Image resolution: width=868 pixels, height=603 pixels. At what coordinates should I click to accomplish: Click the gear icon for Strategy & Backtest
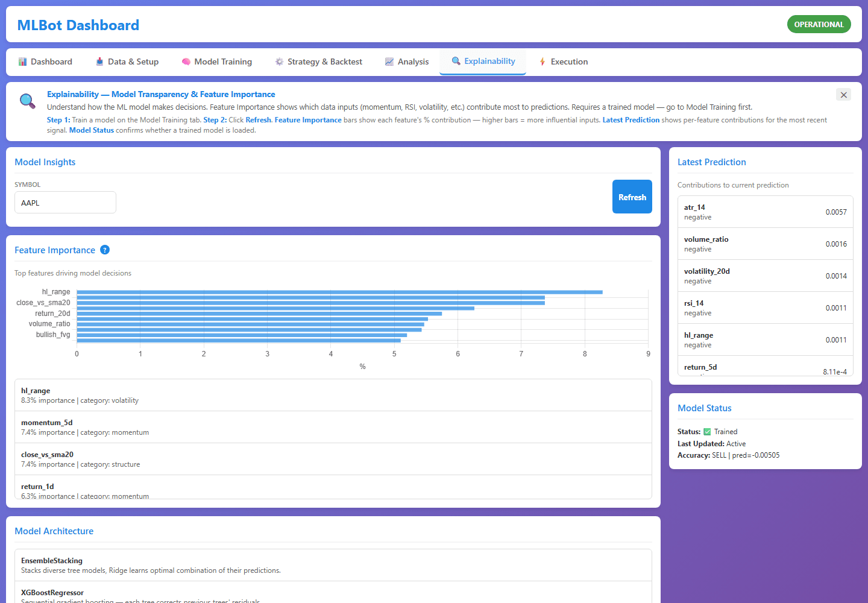pyautogui.click(x=279, y=62)
